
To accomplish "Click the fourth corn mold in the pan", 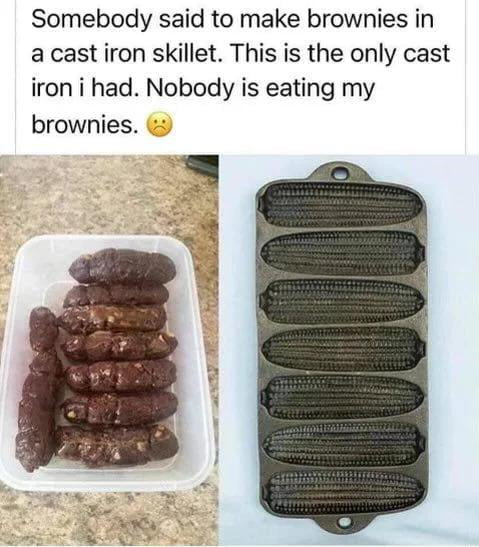I will (342, 348).
